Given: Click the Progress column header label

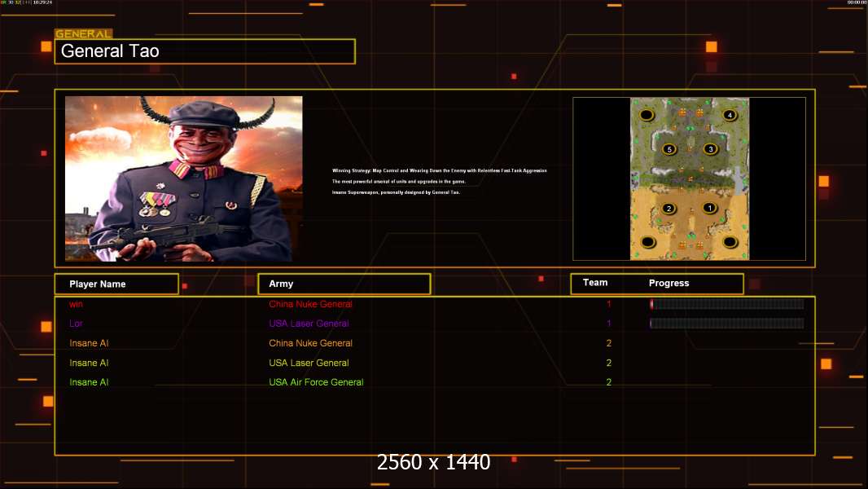Looking at the screenshot, I should click(x=669, y=283).
